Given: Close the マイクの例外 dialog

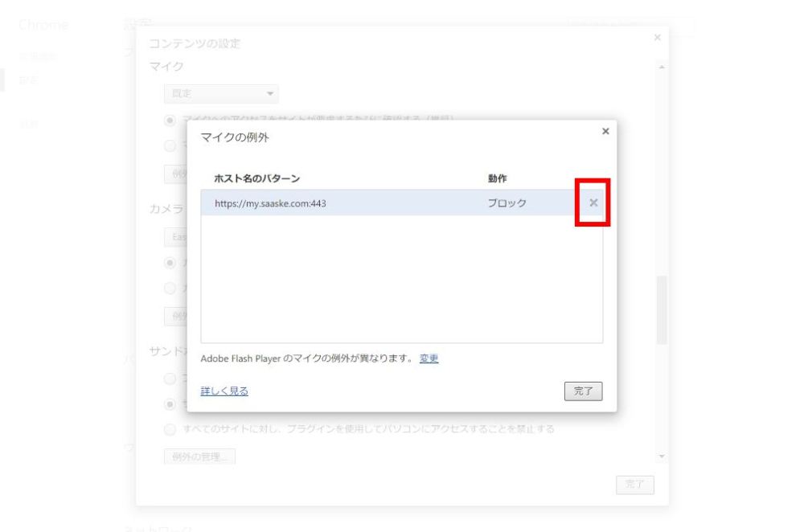Looking at the screenshot, I should [605, 131].
